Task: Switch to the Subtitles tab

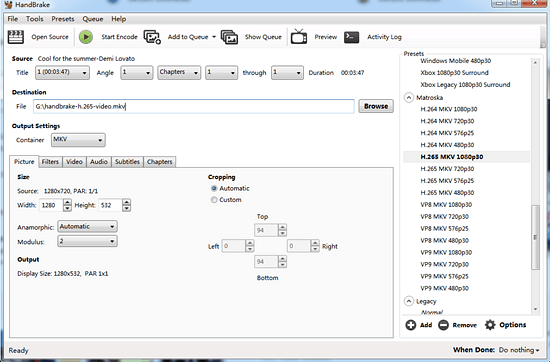Action: coord(127,162)
